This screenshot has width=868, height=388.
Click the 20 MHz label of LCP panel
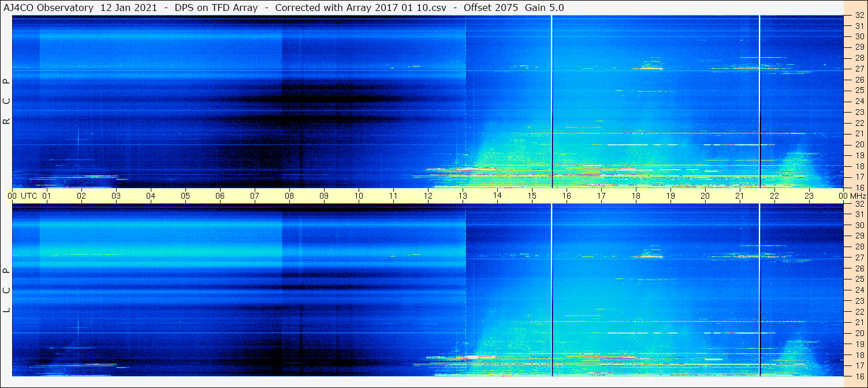click(859, 333)
